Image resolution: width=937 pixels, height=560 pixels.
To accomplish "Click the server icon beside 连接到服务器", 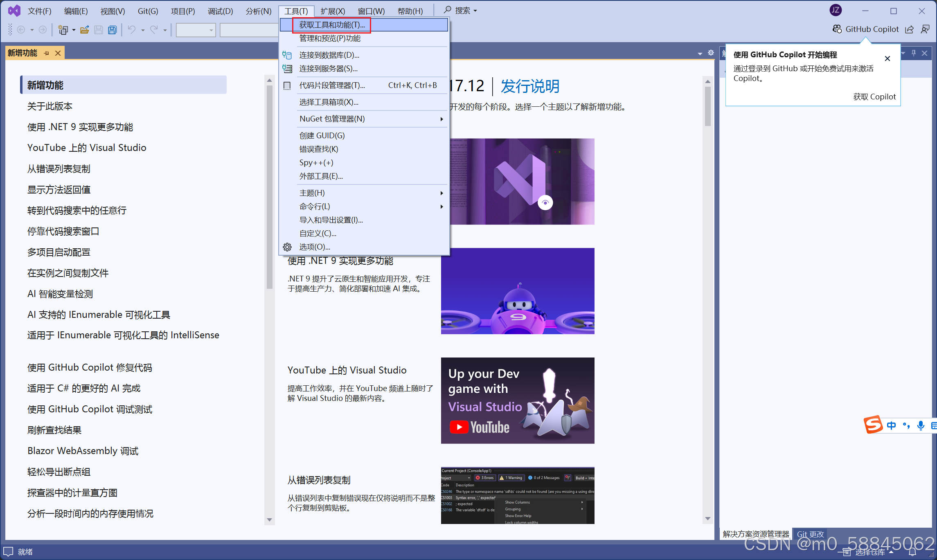I will click(287, 68).
